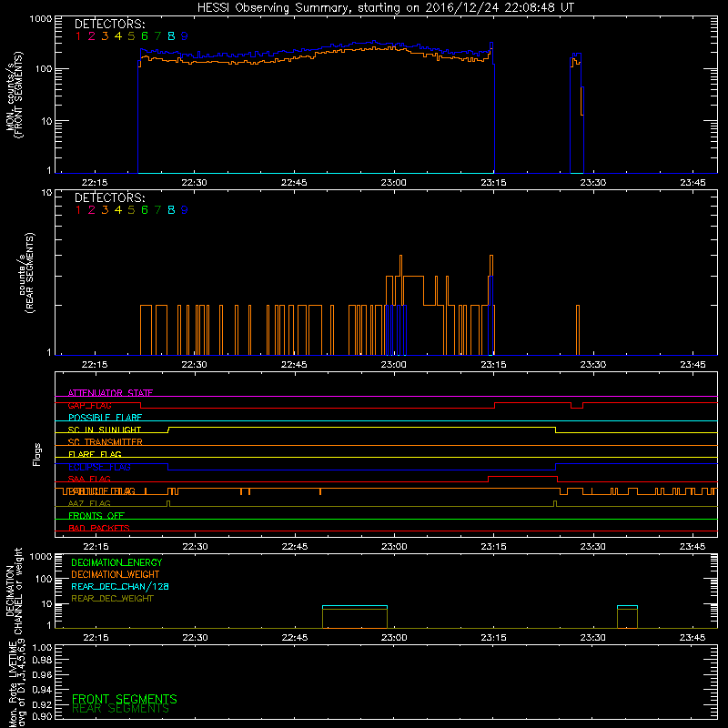Click the short blue front-counts burst before 23:30
Viewport: 728px width, 728px height.
576,113
